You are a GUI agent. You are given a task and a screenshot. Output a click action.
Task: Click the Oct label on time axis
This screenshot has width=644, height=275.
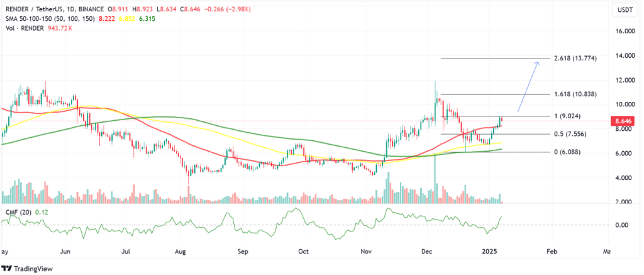point(303,250)
